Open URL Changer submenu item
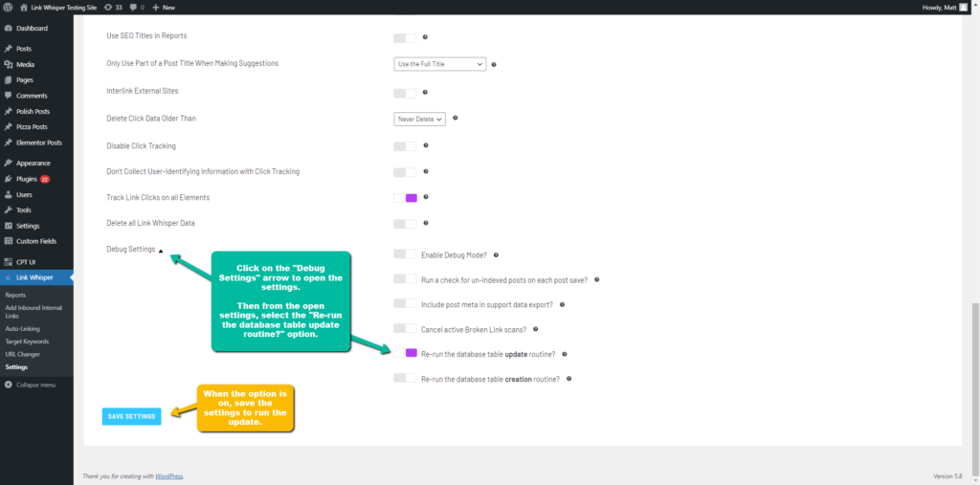980x485 pixels. [x=23, y=354]
